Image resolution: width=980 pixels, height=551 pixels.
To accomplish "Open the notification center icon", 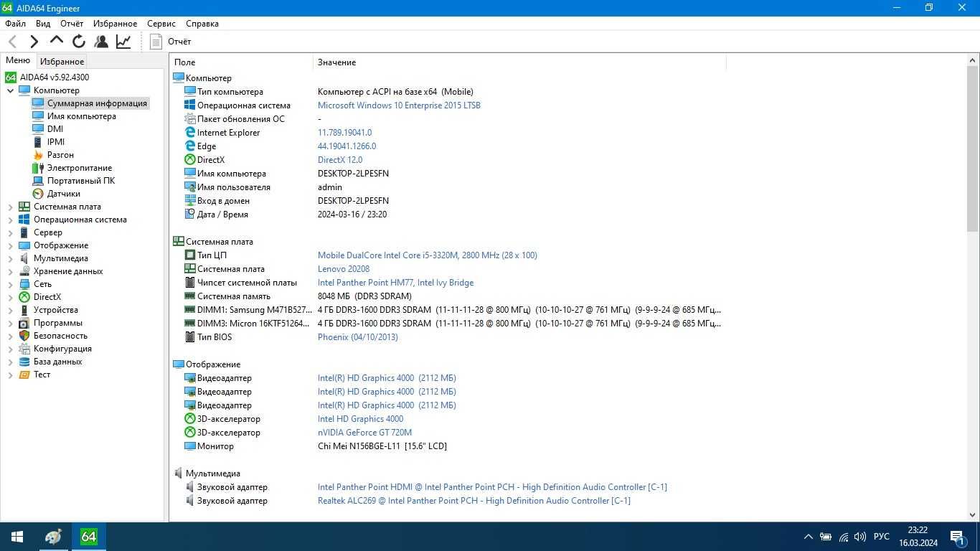I will [957, 537].
